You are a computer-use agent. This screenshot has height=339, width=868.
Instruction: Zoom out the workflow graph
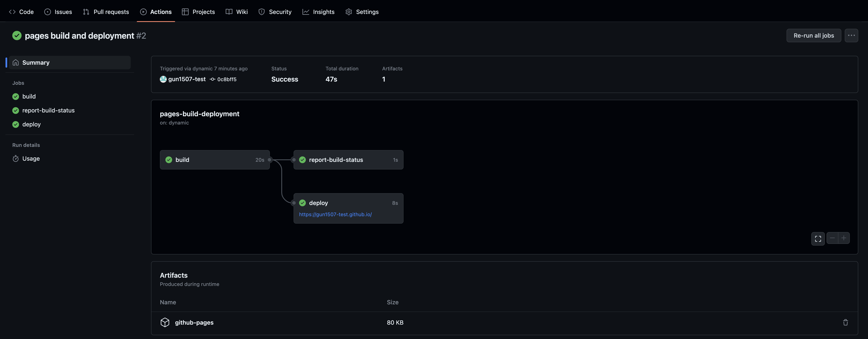pos(832,238)
